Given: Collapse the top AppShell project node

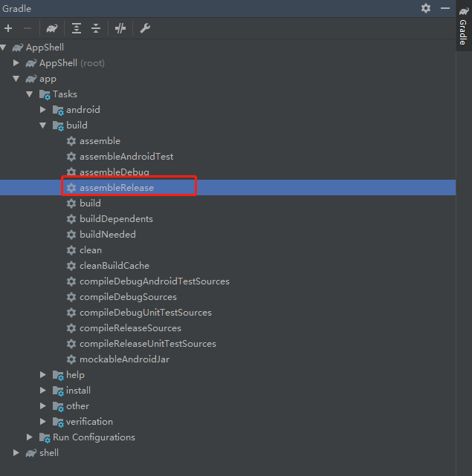Looking at the screenshot, I should (x=3, y=48).
